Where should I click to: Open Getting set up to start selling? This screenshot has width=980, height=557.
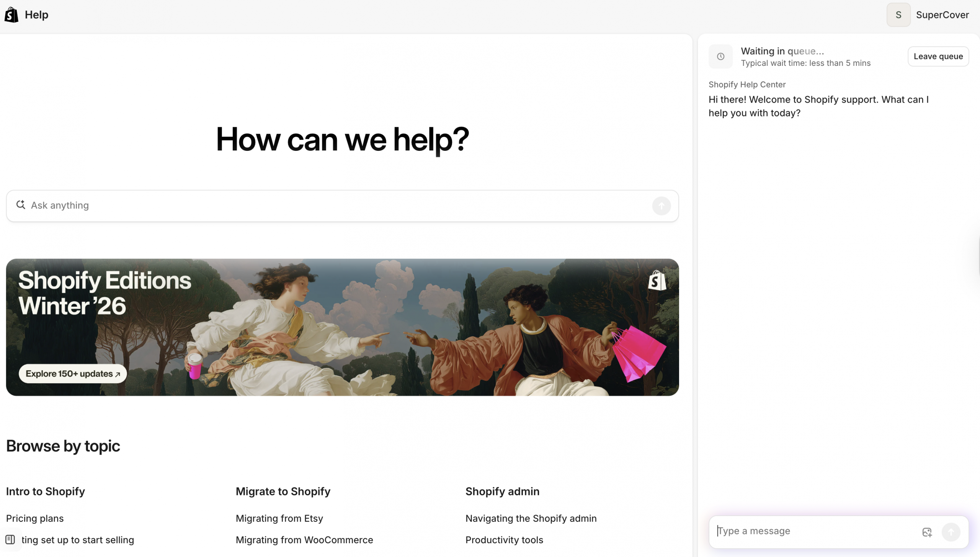[x=78, y=540]
